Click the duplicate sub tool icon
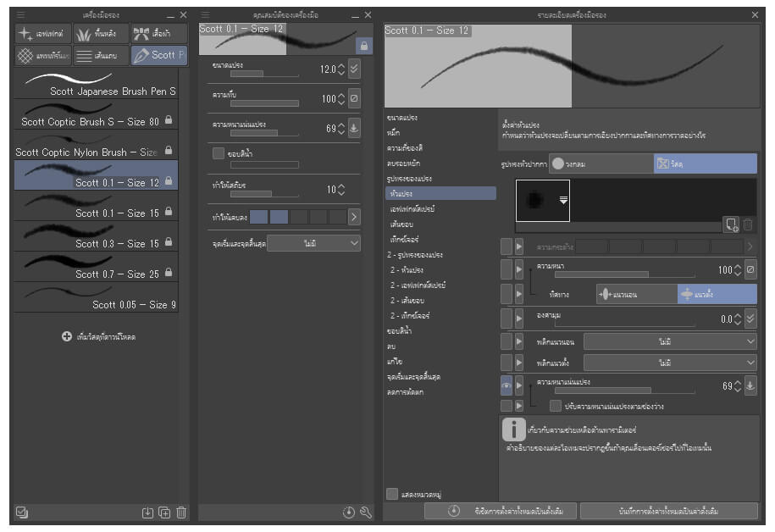 164,513
